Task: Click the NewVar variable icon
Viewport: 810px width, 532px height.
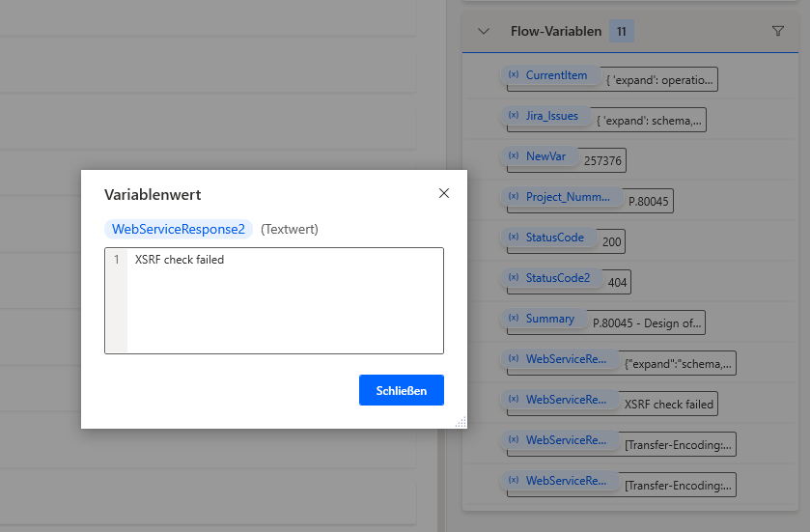Action: click(514, 155)
